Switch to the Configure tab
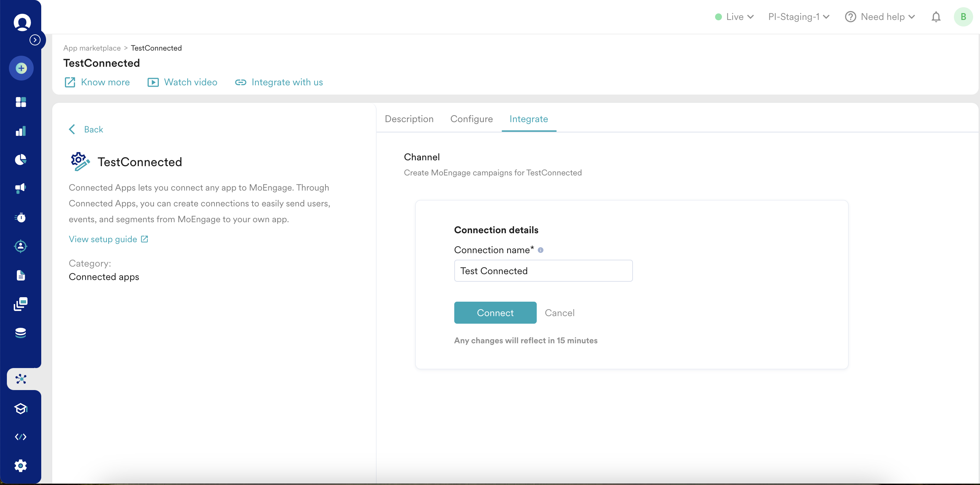 (471, 119)
